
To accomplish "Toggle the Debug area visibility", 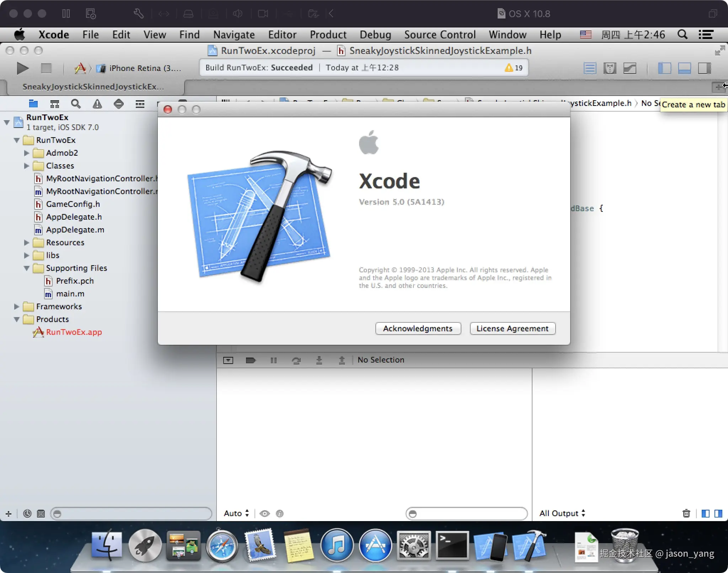I will pos(684,68).
